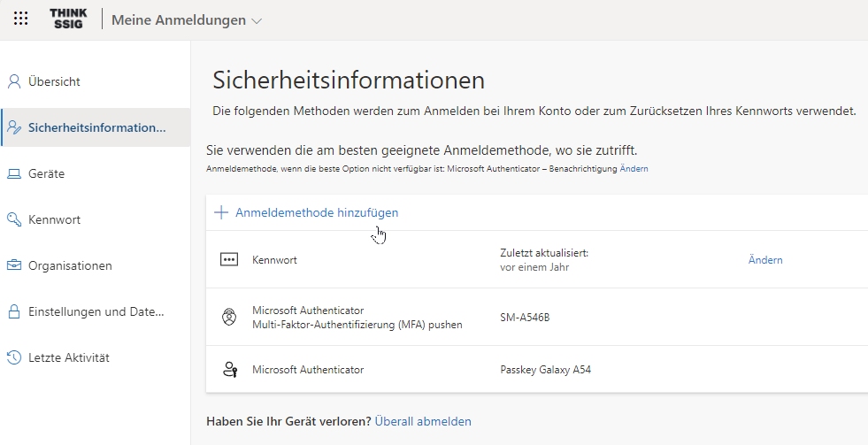
Task: Click the THINK SSIG logo
Action: pos(68,19)
